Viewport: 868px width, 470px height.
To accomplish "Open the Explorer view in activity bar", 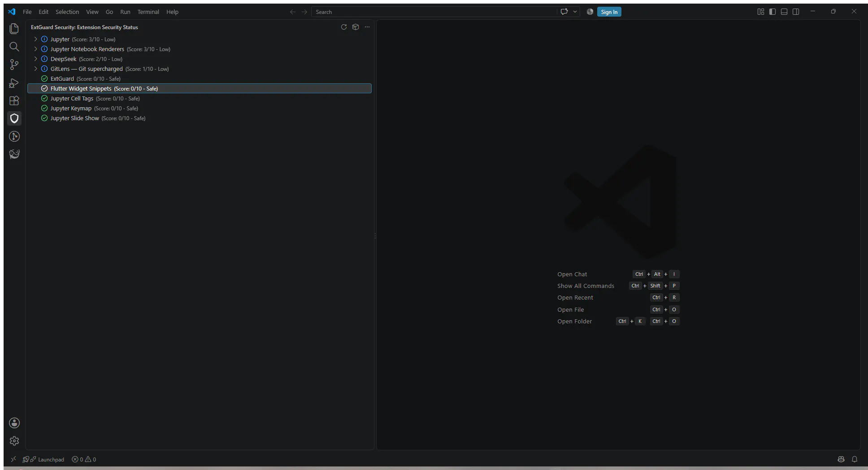I will pyautogui.click(x=14, y=29).
